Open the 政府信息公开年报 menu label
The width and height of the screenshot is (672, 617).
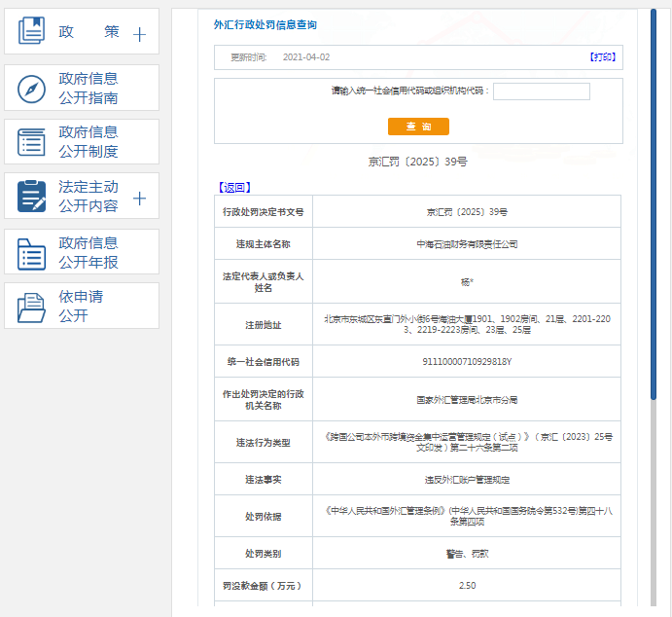click(x=88, y=253)
